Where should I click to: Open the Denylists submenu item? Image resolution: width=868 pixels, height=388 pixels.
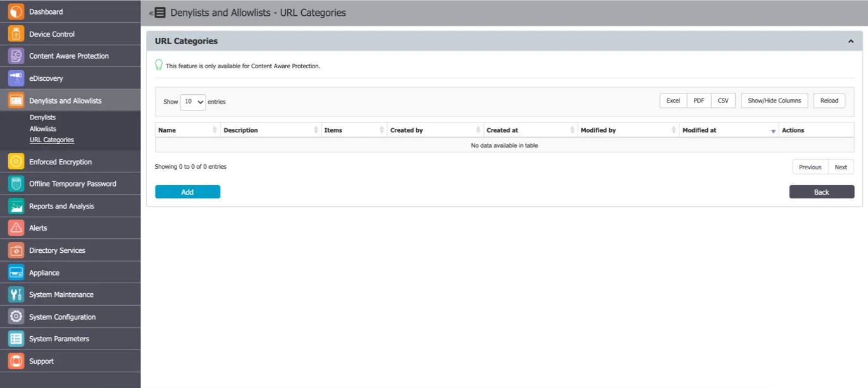(42, 118)
